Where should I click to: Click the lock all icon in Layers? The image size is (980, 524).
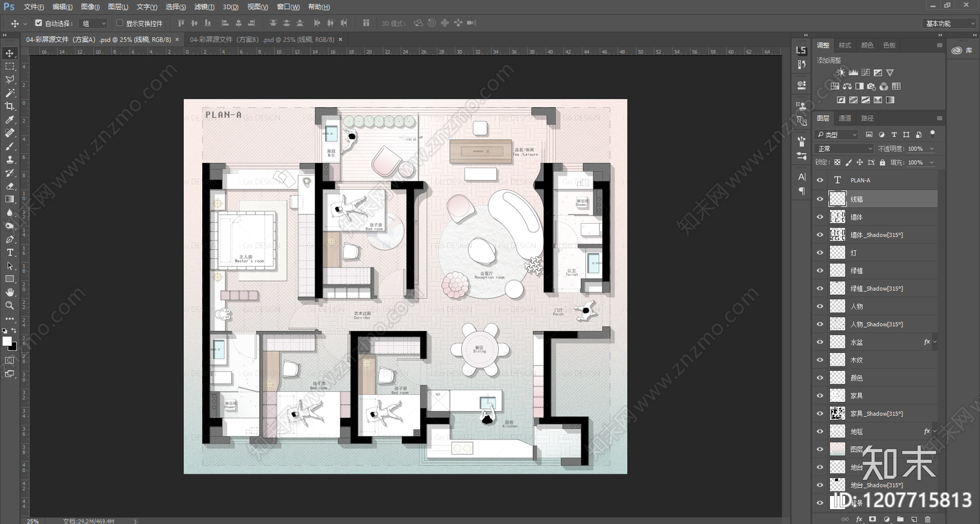coord(883,162)
